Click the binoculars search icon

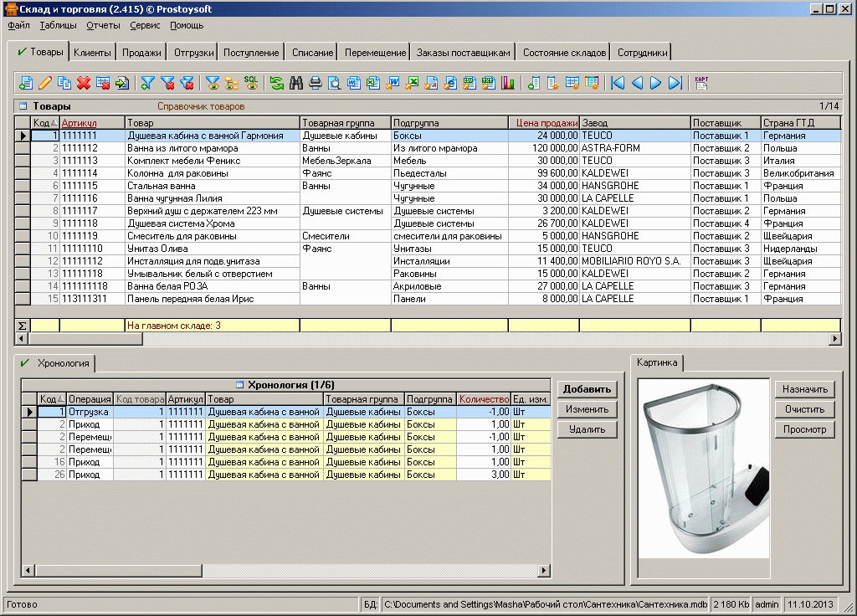(x=296, y=83)
